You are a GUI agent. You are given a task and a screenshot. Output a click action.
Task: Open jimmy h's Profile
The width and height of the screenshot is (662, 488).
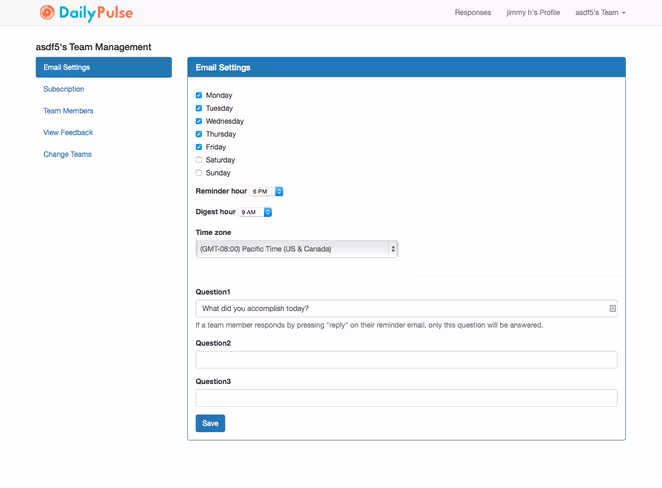[533, 13]
